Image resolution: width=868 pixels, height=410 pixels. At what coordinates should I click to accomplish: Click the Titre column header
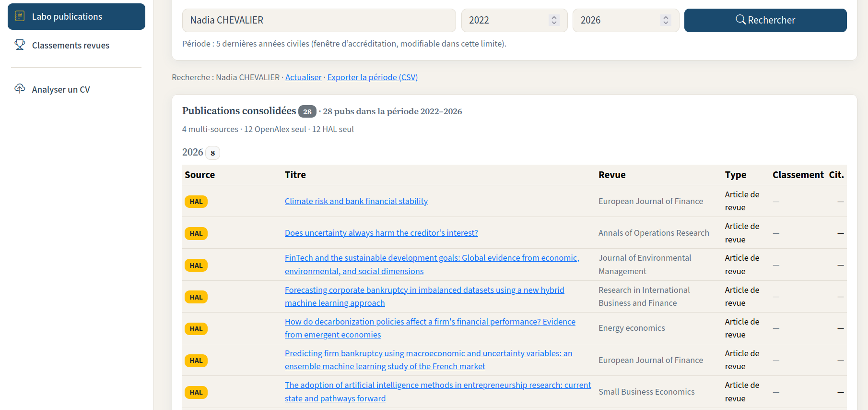(295, 175)
